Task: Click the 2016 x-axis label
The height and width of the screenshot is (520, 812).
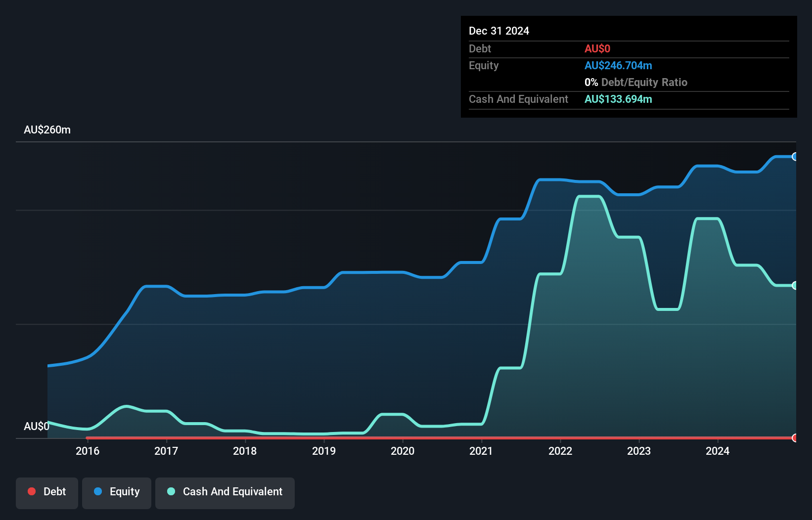Action: pyautogui.click(x=88, y=451)
